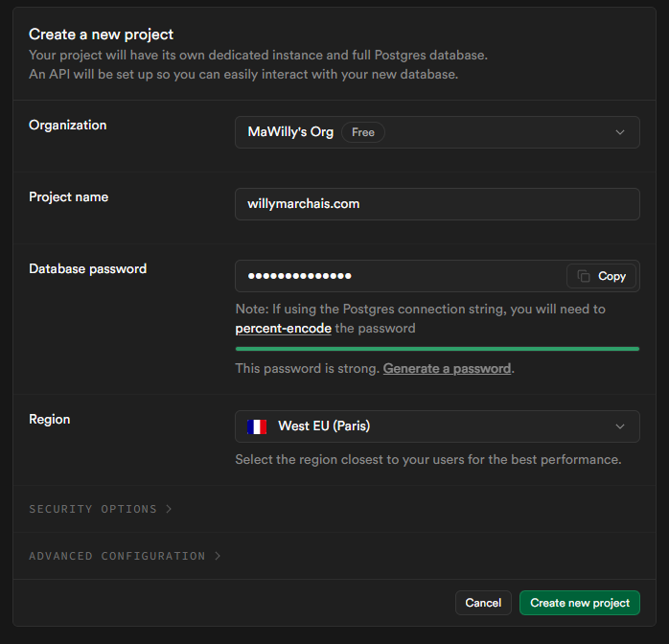Open the Region dropdown West EU (Paris)
669x644 pixels.
tap(437, 426)
